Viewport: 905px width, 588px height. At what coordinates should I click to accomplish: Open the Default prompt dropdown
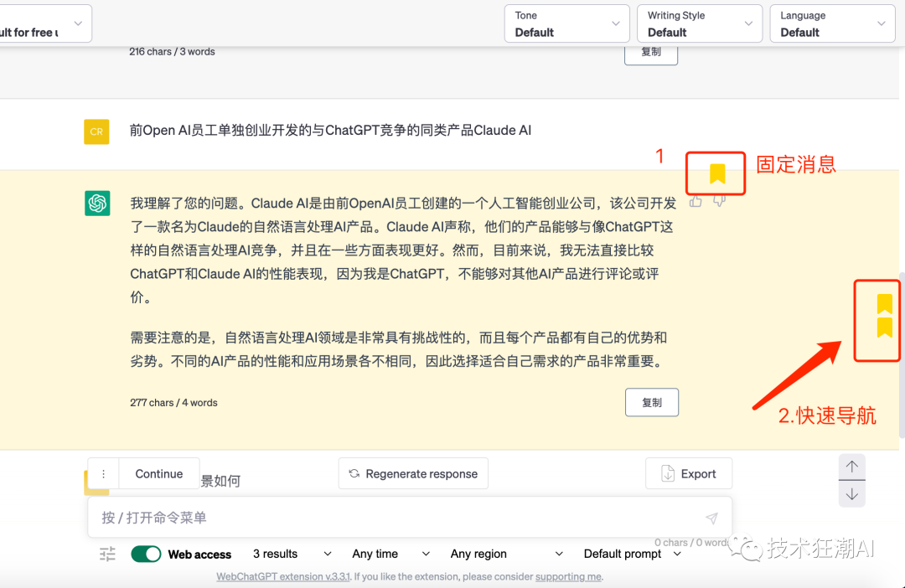(x=632, y=554)
